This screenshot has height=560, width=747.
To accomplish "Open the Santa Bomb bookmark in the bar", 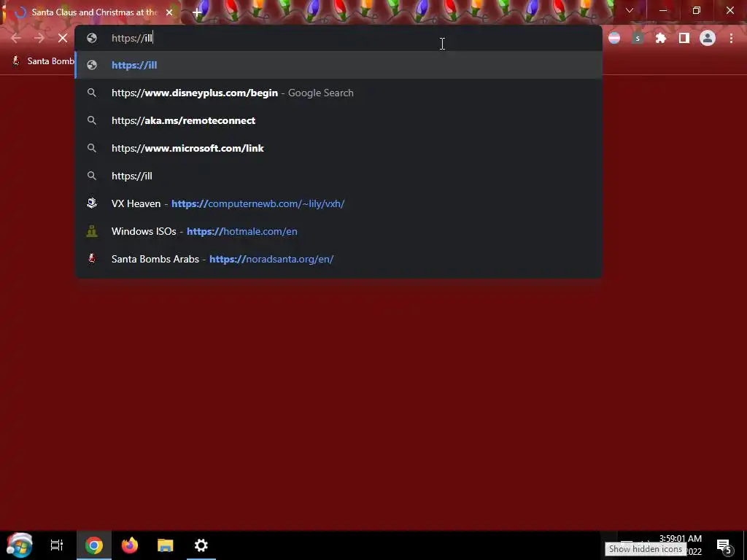I will 44,61.
